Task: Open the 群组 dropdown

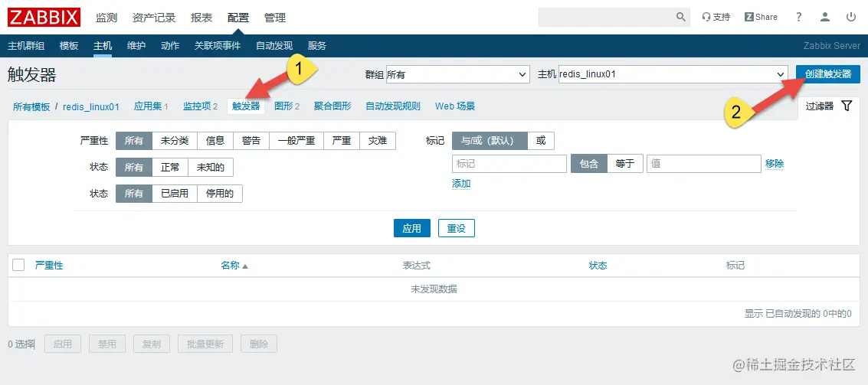Action: click(457, 74)
